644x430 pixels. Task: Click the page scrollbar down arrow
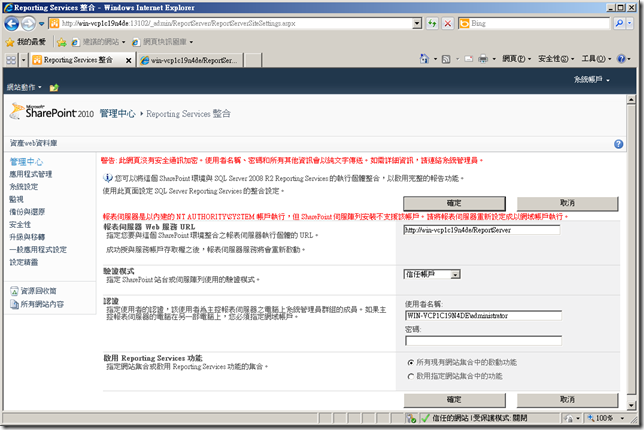pos(632,405)
